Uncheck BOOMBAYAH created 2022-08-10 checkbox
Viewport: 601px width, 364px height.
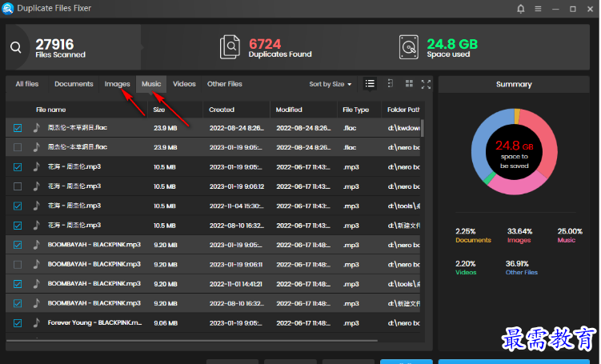pyautogui.click(x=18, y=303)
